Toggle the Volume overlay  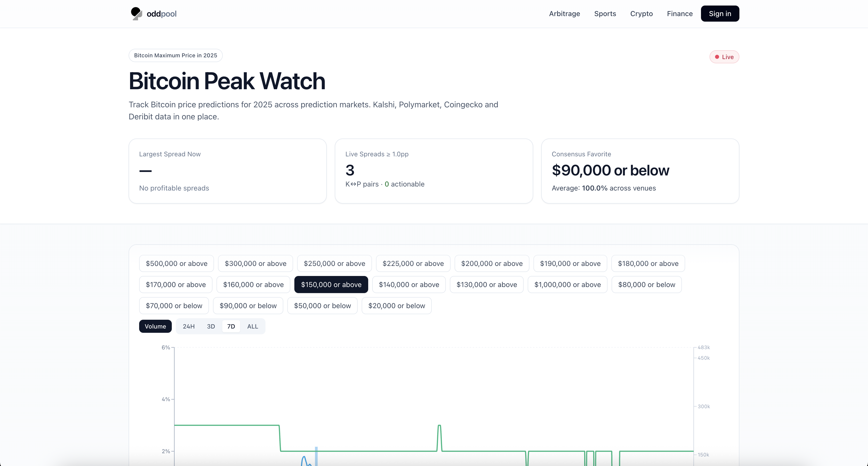pyautogui.click(x=155, y=326)
